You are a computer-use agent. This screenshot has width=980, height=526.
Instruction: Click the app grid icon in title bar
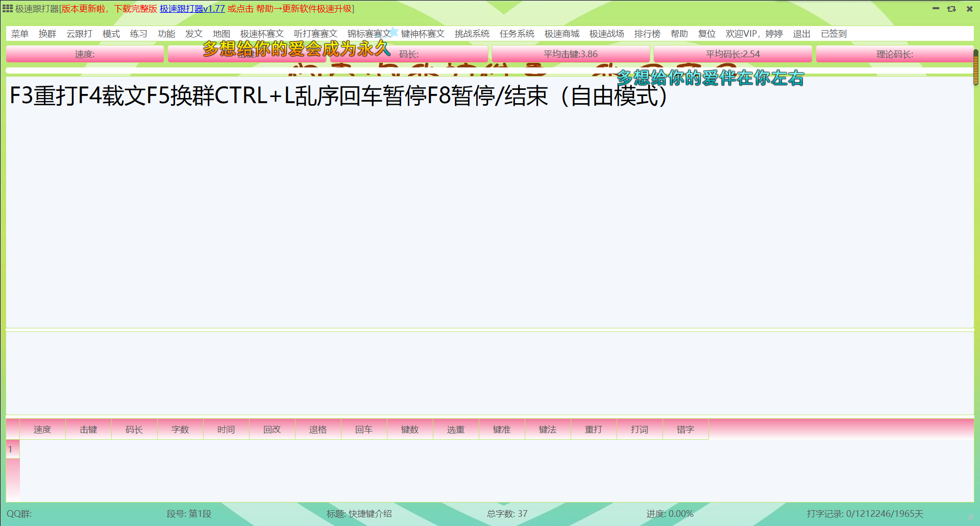(8, 9)
